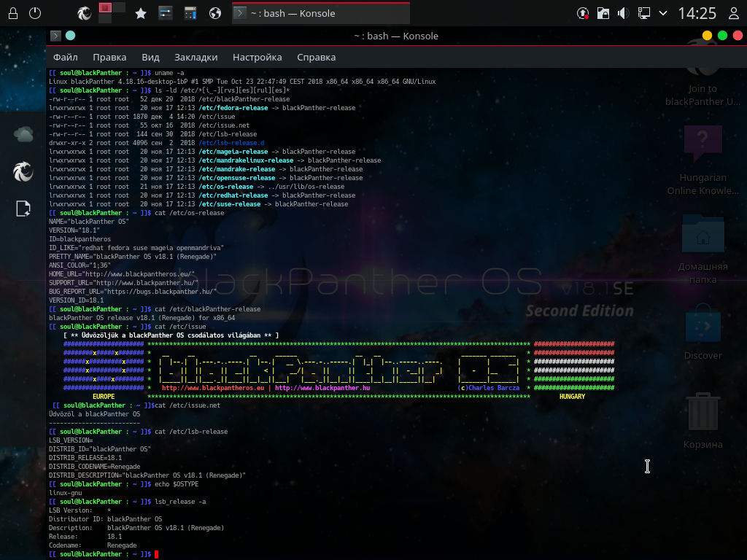Click the http://www.blackpantheros.eu link in terminal banner
This screenshot has height=560, width=747.
pyautogui.click(x=213, y=388)
